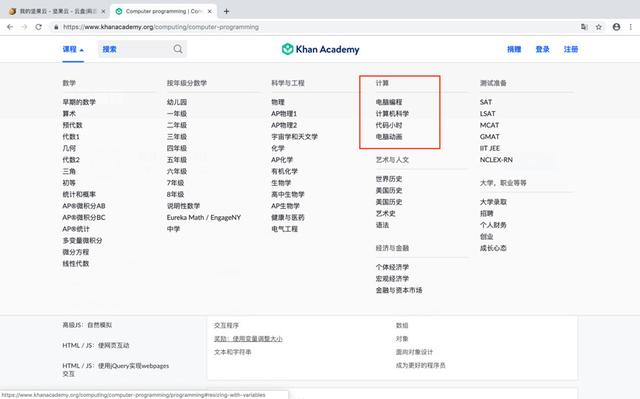Click the 登录 login link
The width and height of the screenshot is (640, 399).
(x=542, y=49)
